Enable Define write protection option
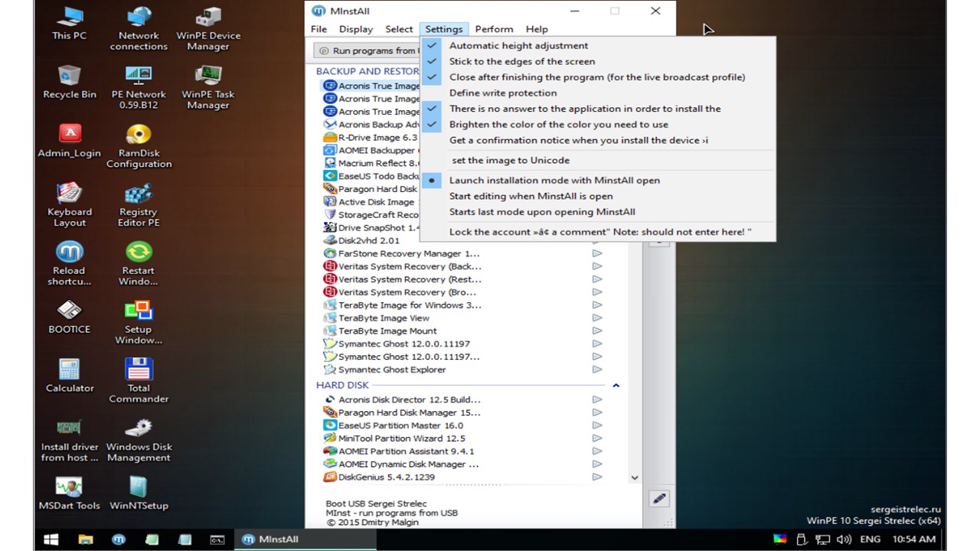The width and height of the screenshot is (980, 551). pyautogui.click(x=597, y=93)
